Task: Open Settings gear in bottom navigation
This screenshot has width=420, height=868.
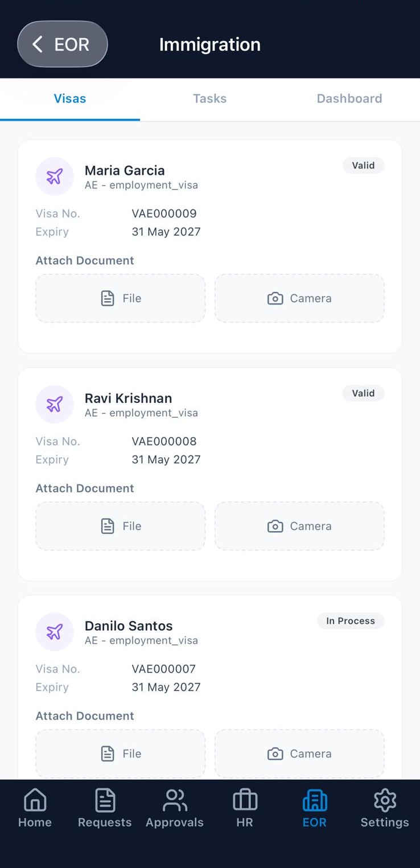Action: coord(385,808)
